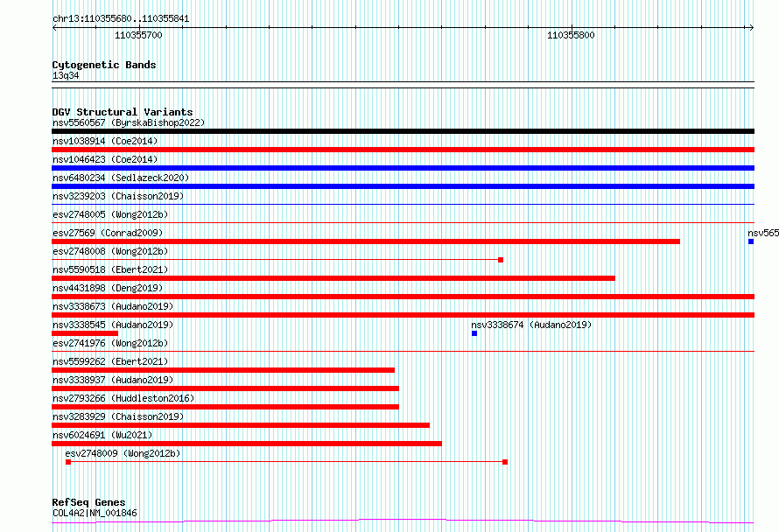The width and height of the screenshot is (779, 532).
Task: Click the RefSeq Genes track title
Action: [x=88, y=502]
